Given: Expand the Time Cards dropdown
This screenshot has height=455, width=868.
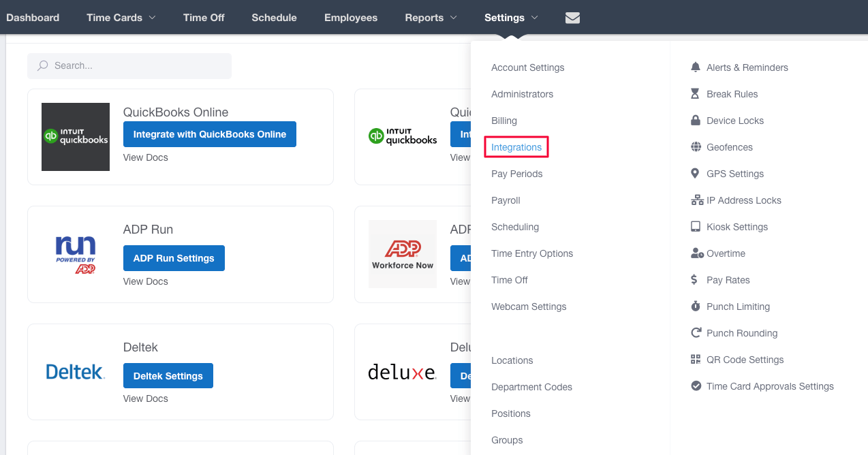Looking at the screenshot, I should [x=121, y=18].
